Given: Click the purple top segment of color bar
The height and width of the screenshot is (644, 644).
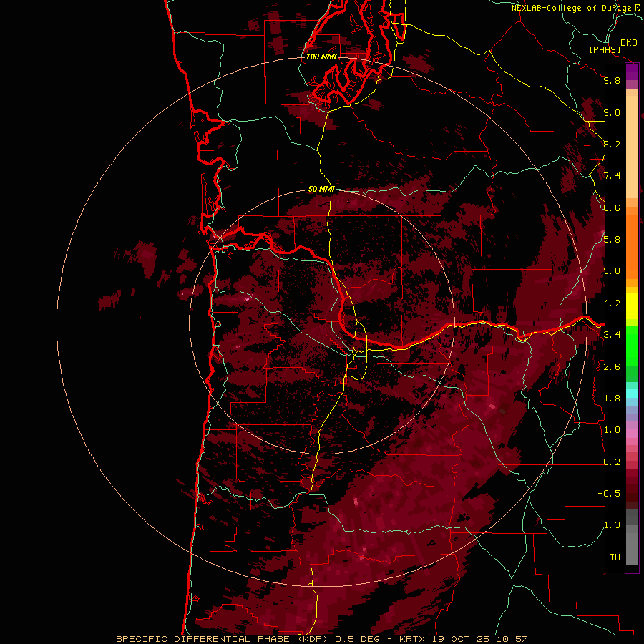Looking at the screenshot, I should pyautogui.click(x=632, y=72).
